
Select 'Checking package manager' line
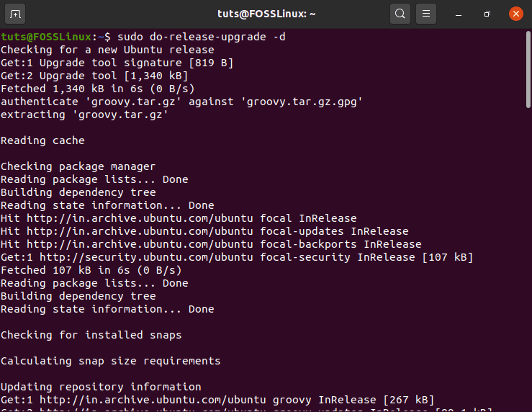(x=78, y=166)
